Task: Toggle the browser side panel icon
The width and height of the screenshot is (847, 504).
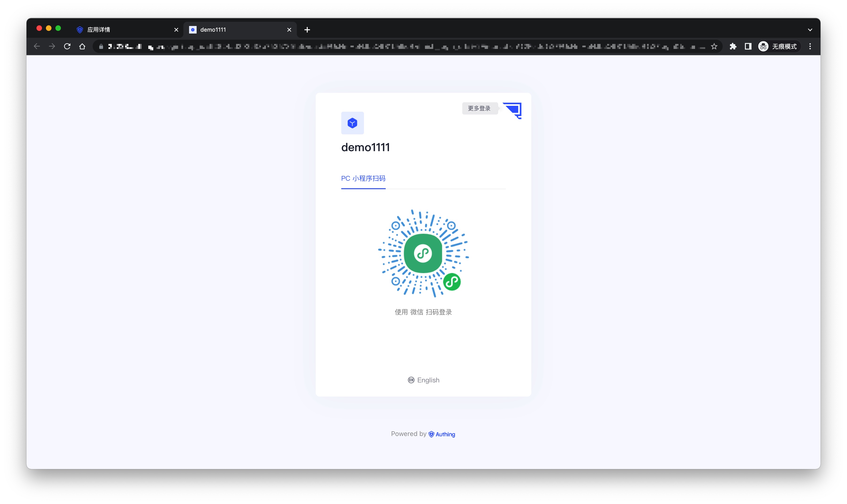Action: (x=748, y=47)
